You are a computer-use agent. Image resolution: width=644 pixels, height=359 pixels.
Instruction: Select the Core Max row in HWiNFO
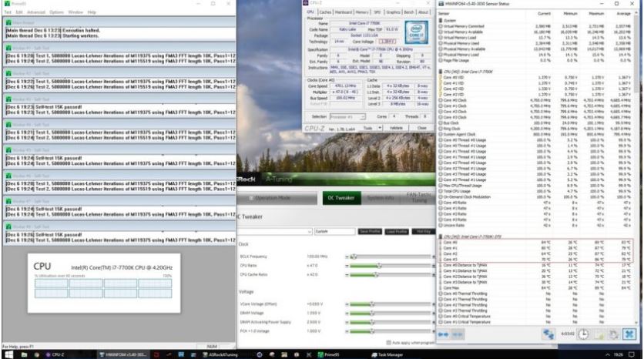coord(536,288)
